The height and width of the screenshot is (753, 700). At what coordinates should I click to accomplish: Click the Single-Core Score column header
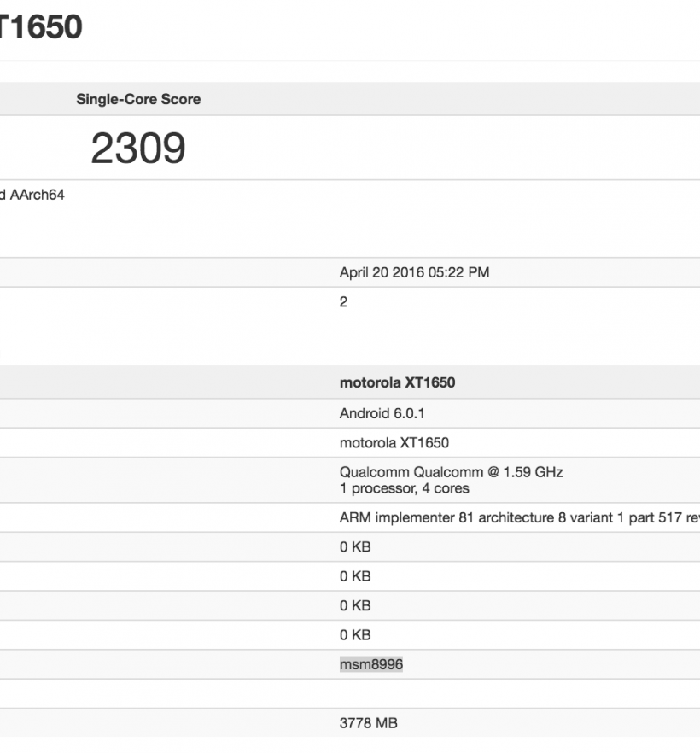(x=138, y=99)
